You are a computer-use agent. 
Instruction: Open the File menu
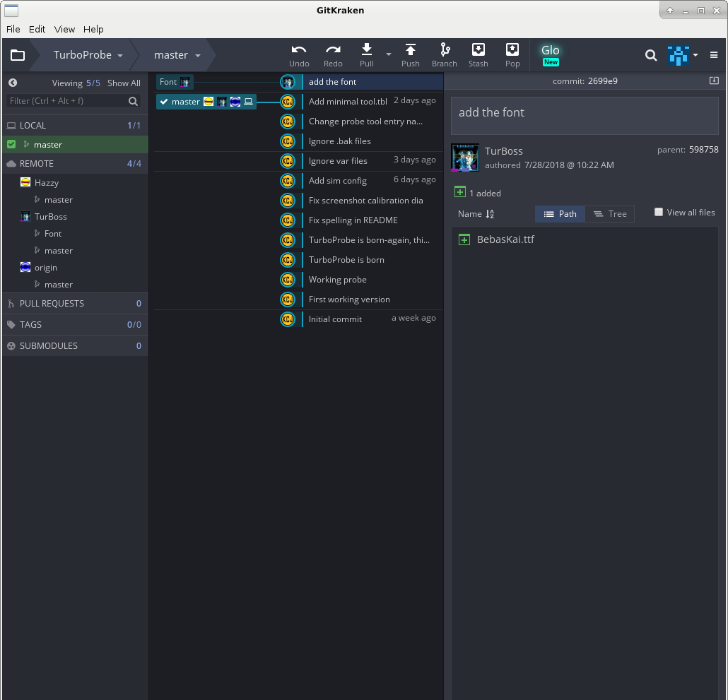13,29
